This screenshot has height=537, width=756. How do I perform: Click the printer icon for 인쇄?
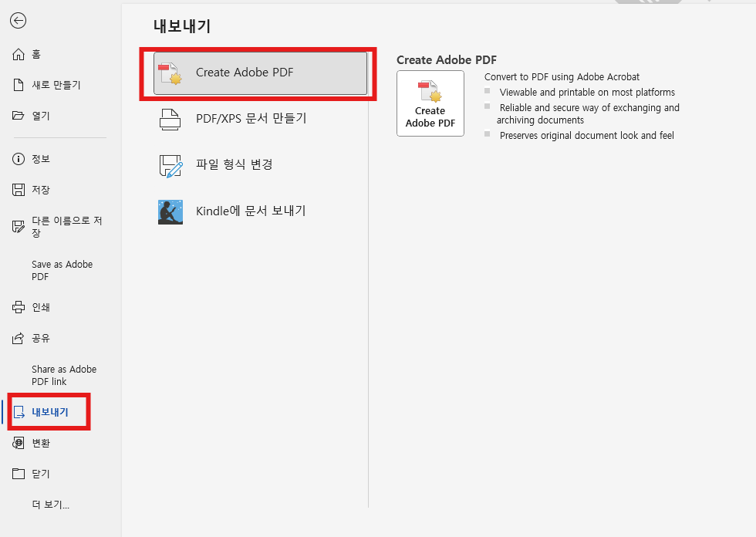coord(19,307)
